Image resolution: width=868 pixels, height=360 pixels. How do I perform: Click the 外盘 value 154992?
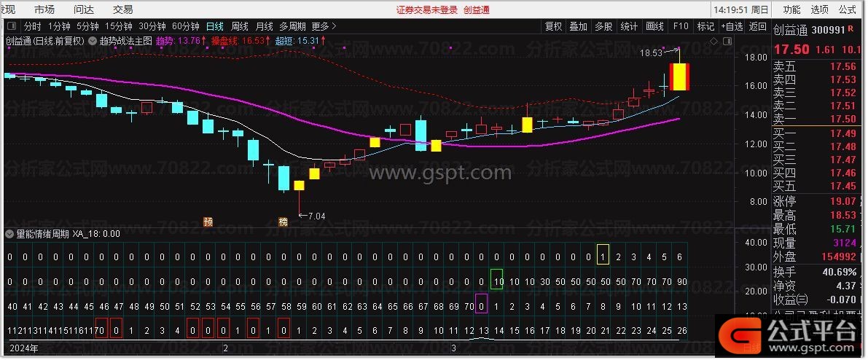tap(840, 257)
